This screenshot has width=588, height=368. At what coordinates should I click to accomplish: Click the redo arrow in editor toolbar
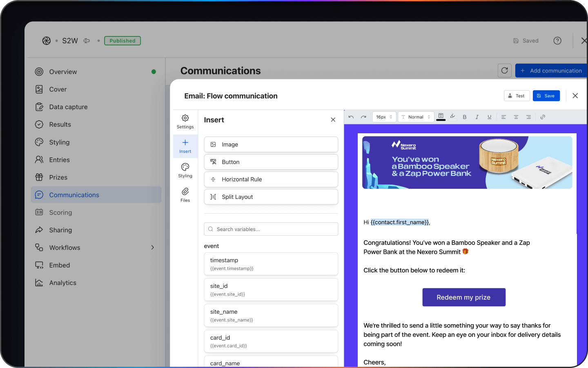pos(363,117)
